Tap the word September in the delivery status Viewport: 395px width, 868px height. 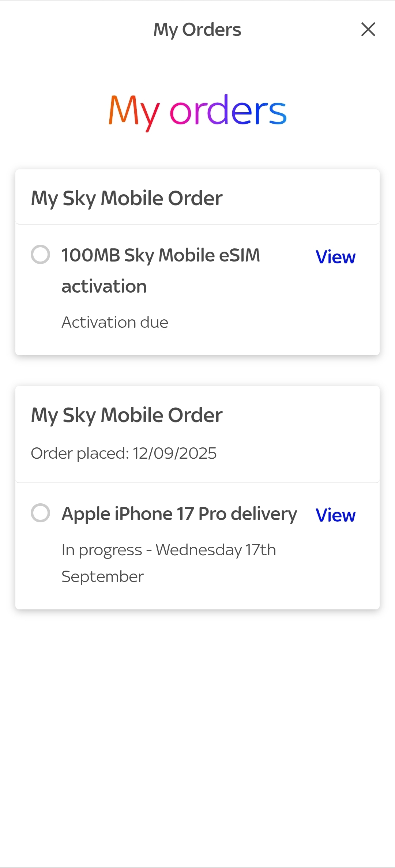coord(102,577)
